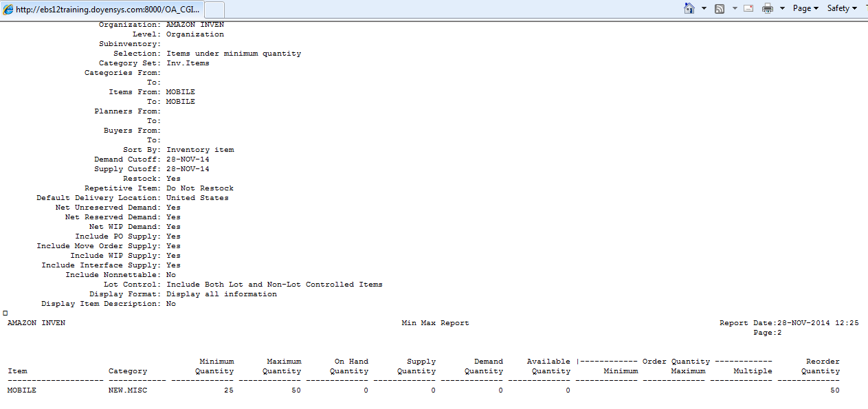Image resolution: width=868 pixels, height=409 pixels.
Task: Click 'Inventory item' sort by value
Action: click(x=200, y=150)
